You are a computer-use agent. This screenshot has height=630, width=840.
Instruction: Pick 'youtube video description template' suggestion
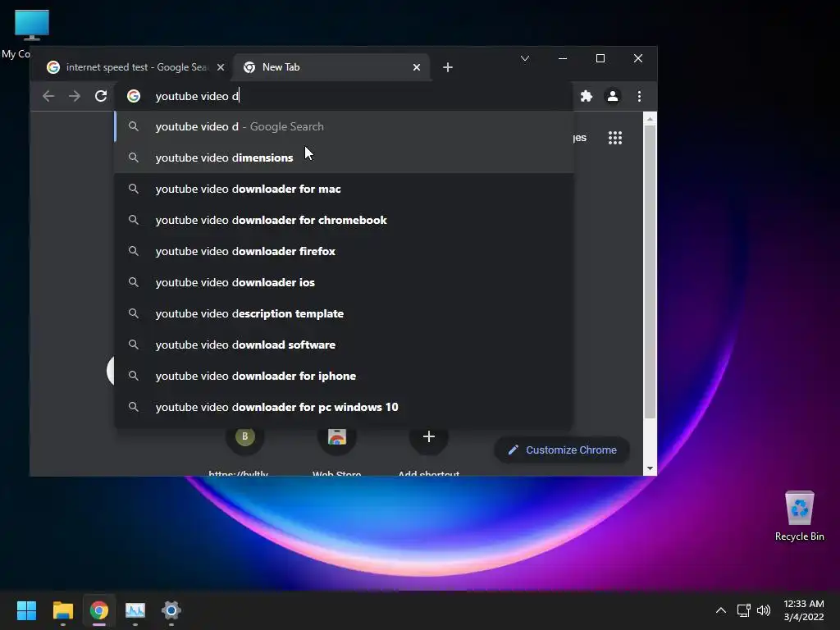344,313
